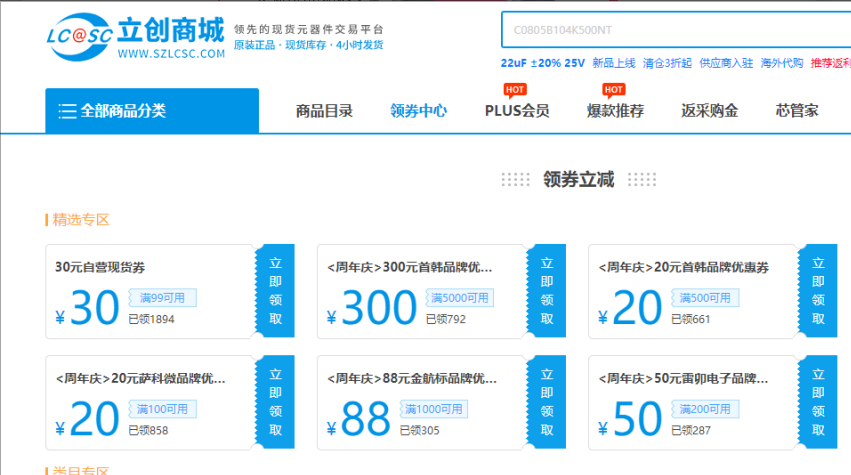
Task: Claim the 30元自营现货券 coupon via 立即领取
Action: pos(275,291)
